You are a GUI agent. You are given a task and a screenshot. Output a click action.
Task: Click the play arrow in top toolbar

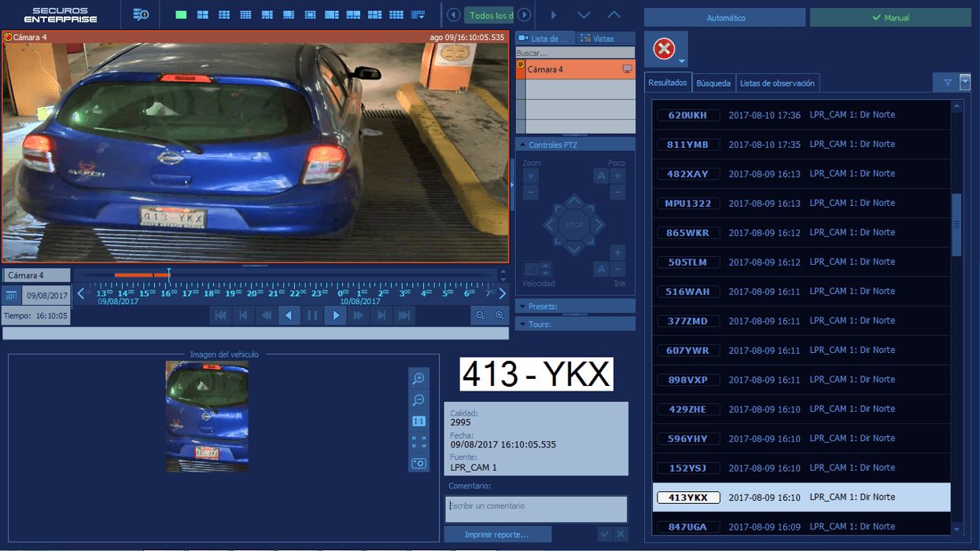(554, 15)
